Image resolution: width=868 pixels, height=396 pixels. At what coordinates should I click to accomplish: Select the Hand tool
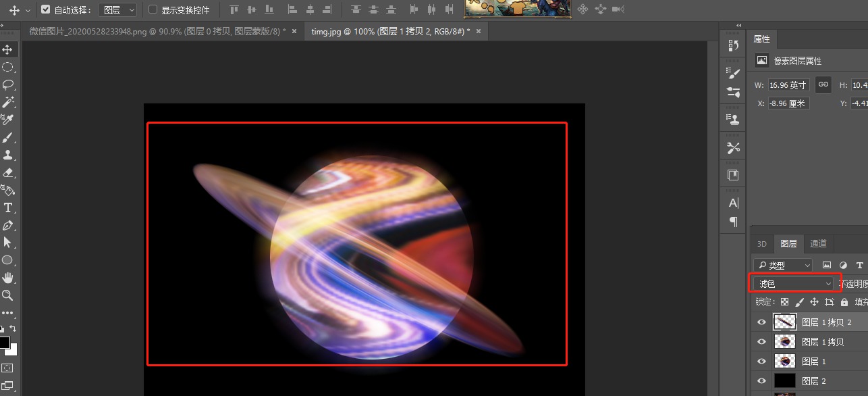point(8,278)
